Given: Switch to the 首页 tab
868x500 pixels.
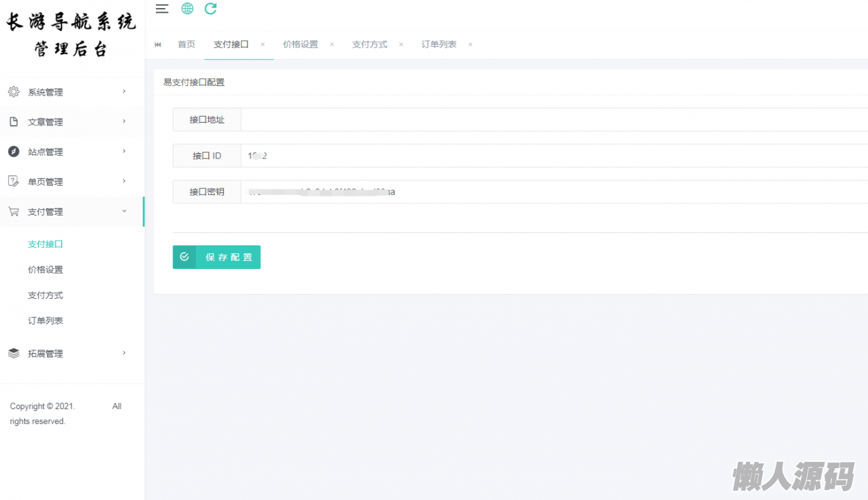Looking at the screenshot, I should (186, 45).
